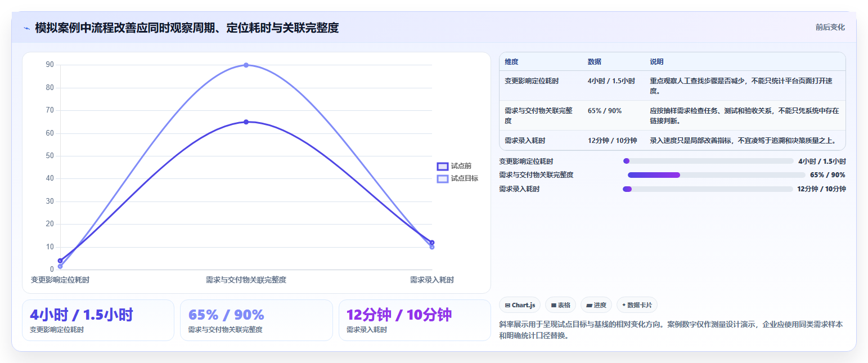Screen dimensions: 868x363
Task: Click the panel title 模拟案例中流程改善
Action: pos(187,28)
